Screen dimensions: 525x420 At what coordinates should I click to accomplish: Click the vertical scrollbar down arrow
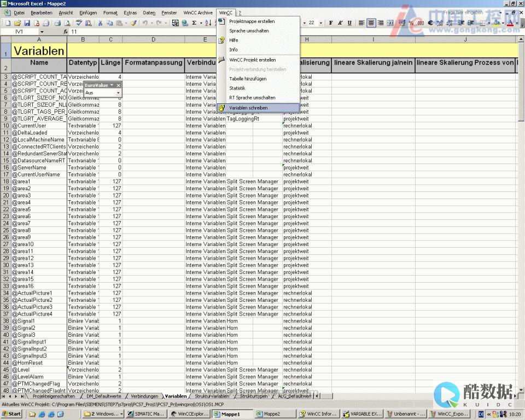coord(521,390)
